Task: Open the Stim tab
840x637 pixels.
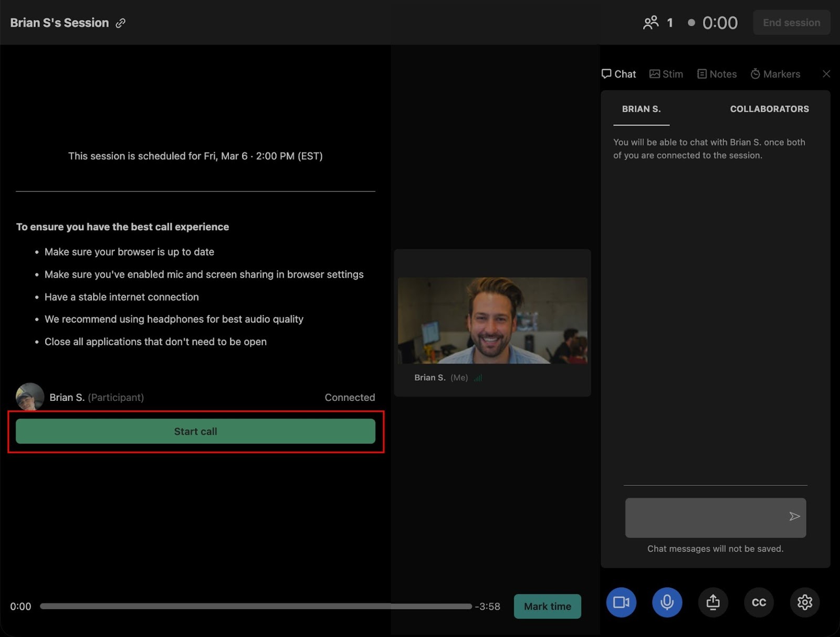Action: (666, 74)
